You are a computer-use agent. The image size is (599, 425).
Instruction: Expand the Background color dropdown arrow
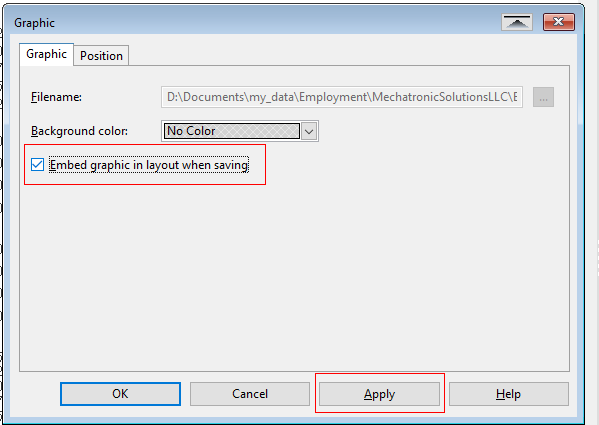(x=309, y=131)
